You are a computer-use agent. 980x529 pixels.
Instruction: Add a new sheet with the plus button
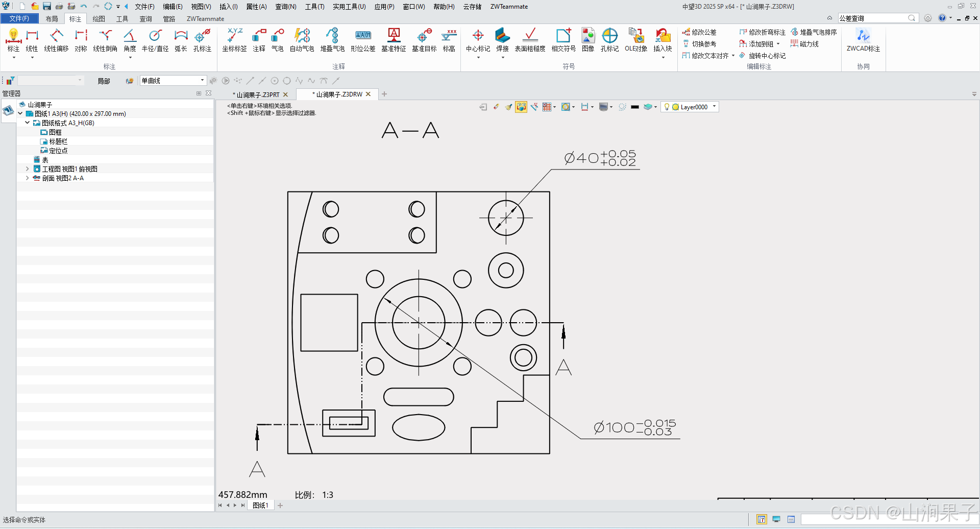(x=280, y=506)
